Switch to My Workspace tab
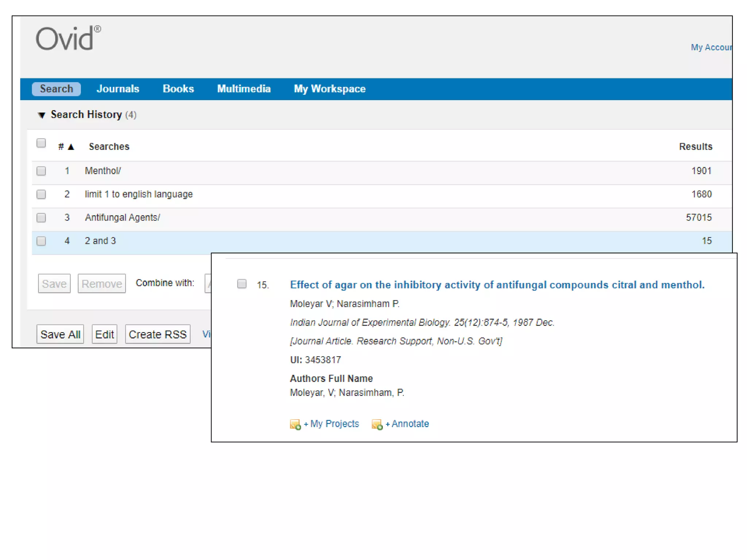The image size is (747, 560). pos(329,89)
